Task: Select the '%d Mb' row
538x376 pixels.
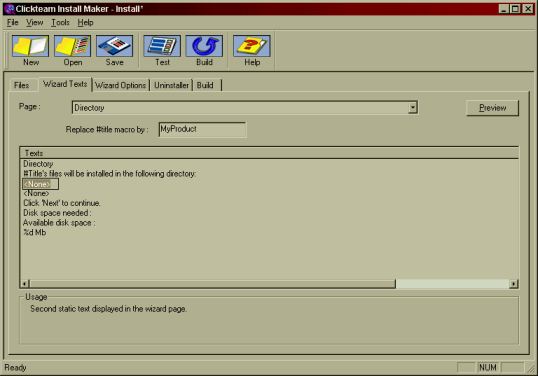Action: (x=34, y=232)
